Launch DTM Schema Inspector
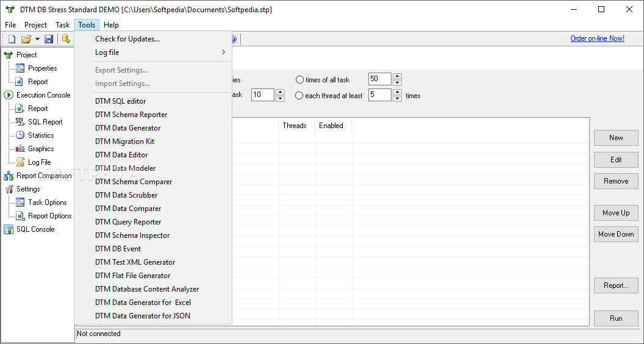644x344 pixels. [x=153, y=235]
